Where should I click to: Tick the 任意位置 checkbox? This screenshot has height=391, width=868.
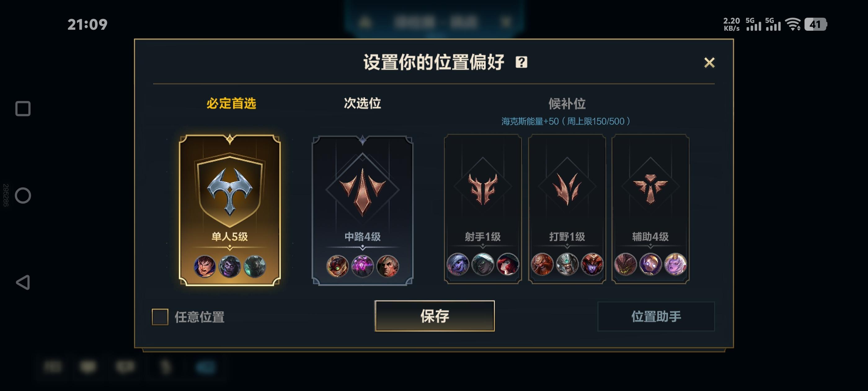pos(160,317)
